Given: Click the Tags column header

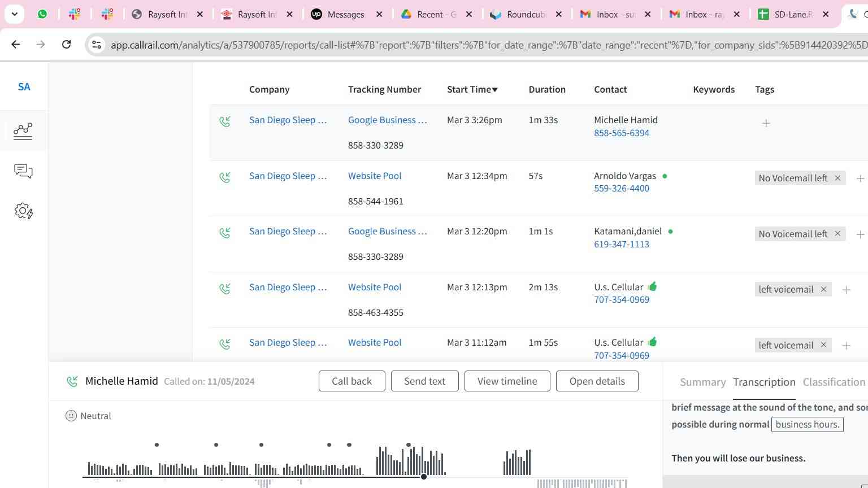Looking at the screenshot, I should tap(765, 89).
